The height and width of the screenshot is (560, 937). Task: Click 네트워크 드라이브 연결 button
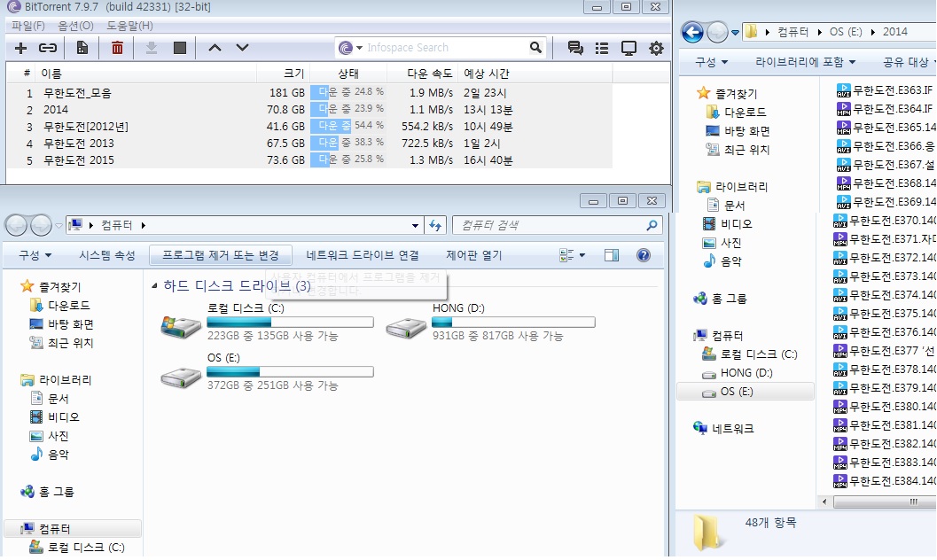[363, 255]
